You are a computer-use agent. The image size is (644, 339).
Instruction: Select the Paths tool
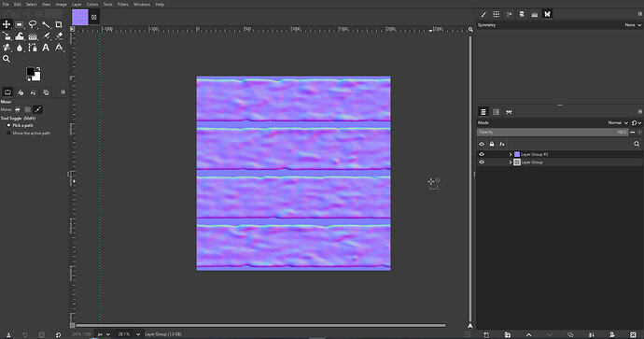coord(33,48)
